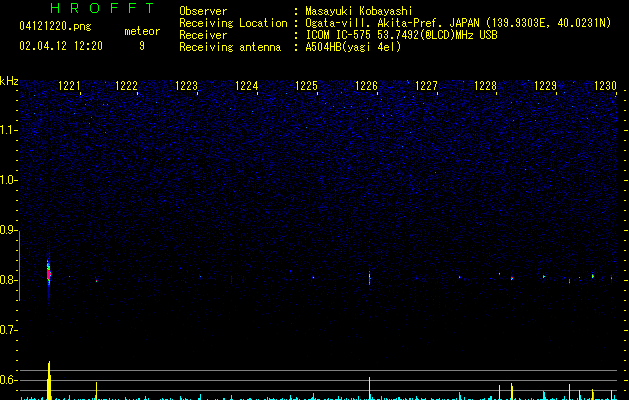Click the 1223 time marker

[x=187, y=86]
